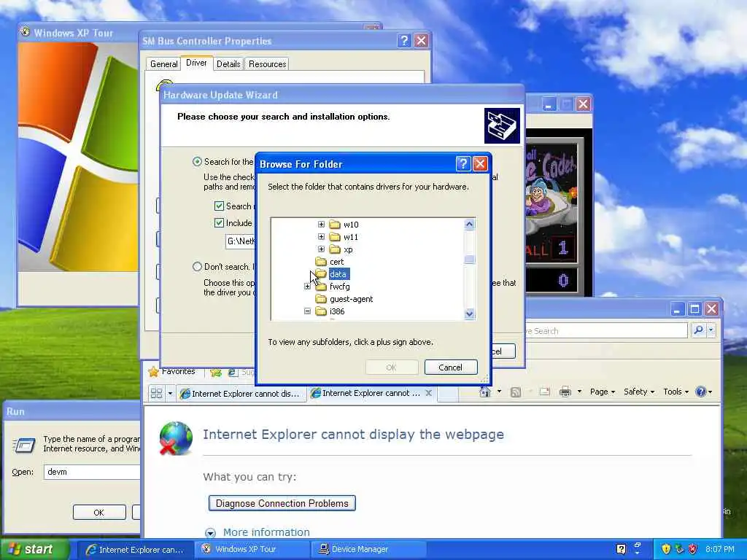Switch to Device Manager taskbar button
This screenshot has width=747, height=560.
368,550
